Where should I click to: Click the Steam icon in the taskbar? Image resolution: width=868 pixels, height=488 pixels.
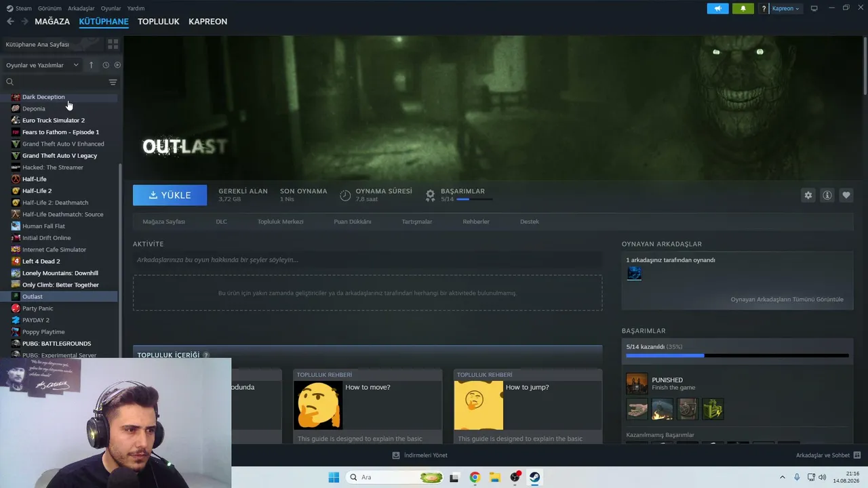pos(535,477)
